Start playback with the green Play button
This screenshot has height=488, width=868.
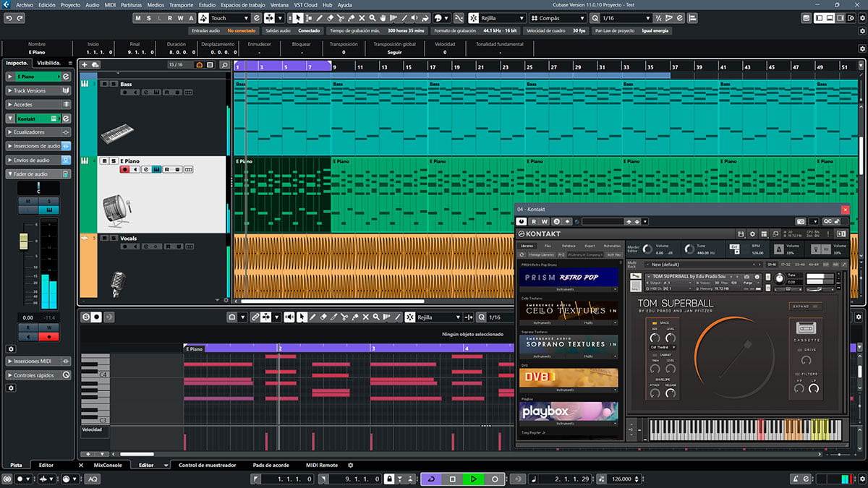click(473, 479)
